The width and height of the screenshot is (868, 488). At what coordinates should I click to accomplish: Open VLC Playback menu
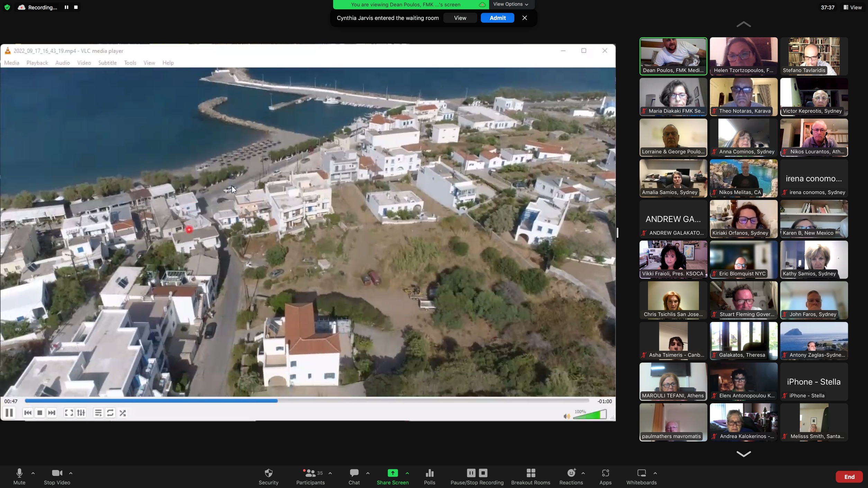tap(37, 63)
